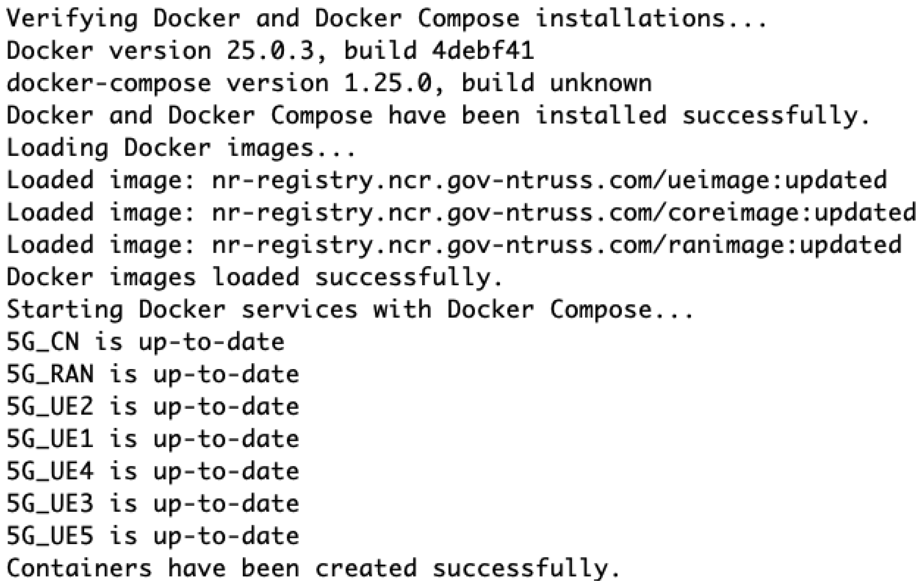Image resolution: width=924 pixels, height=588 pixels.
Task: Click the 5G_UE4 is up-to-date line
Action: point(153,471)
